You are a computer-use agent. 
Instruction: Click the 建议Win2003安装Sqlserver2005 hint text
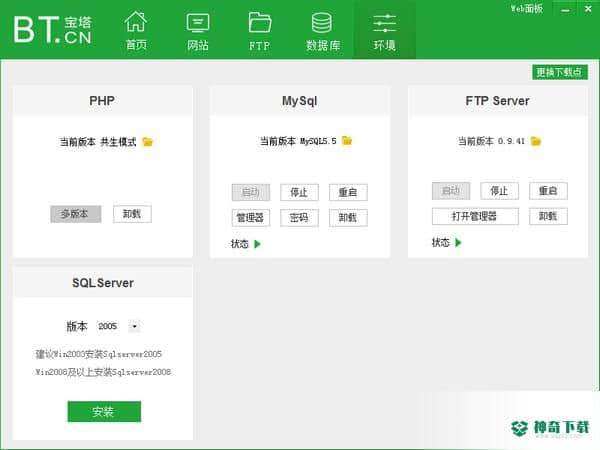(x=99, y=354)
